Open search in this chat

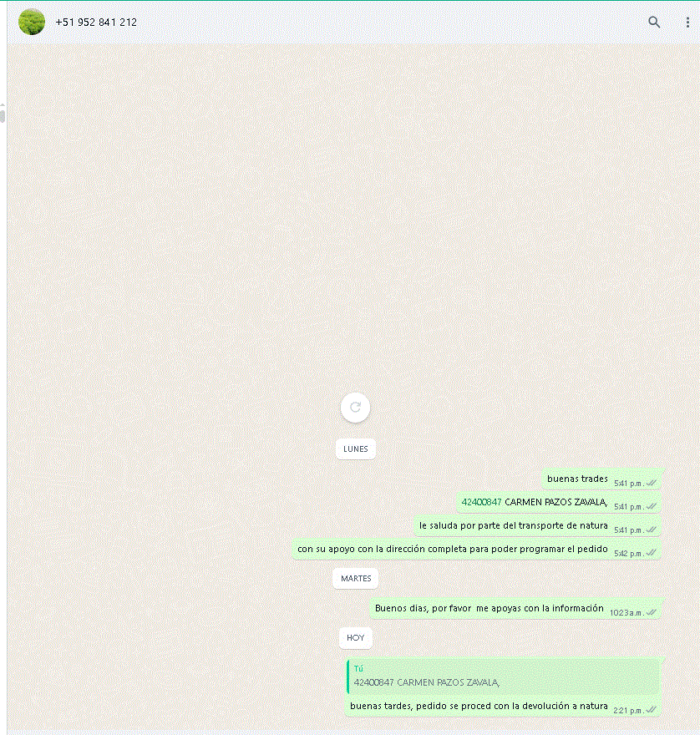pyautogui.click(x=653, y=22)
